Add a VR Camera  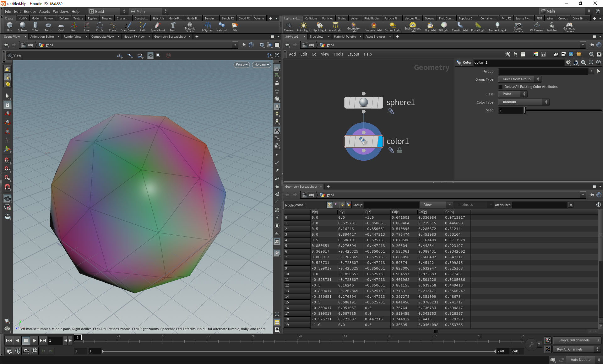(537, 27)
